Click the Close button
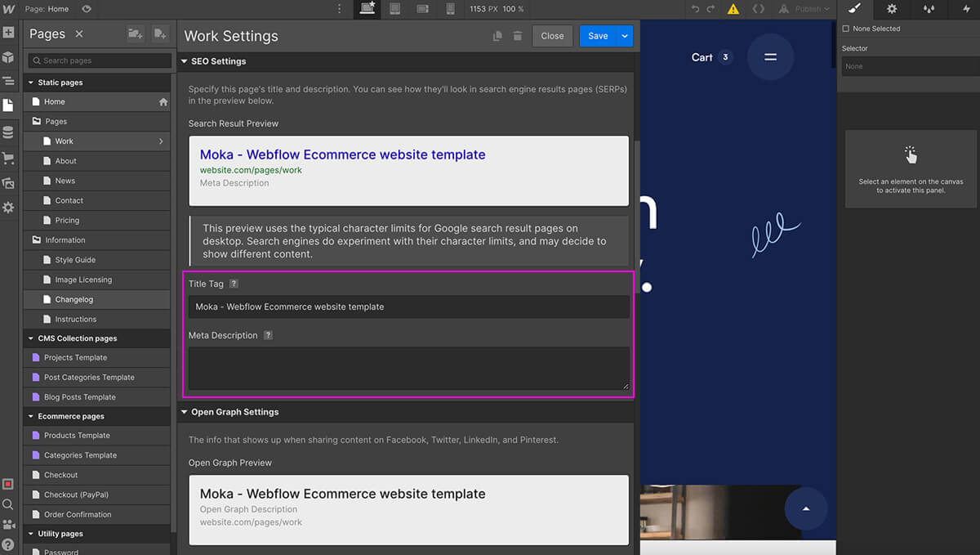Screen dimensions: 980x555 [552, 36]
